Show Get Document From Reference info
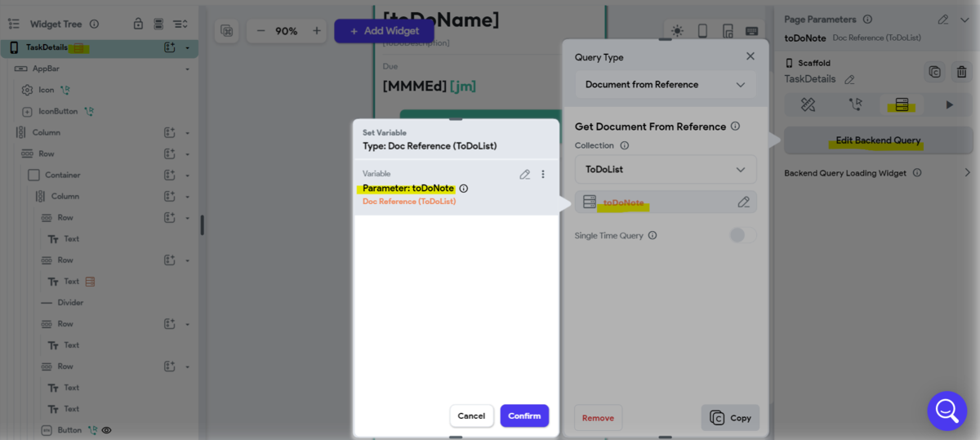 (735, 127)
